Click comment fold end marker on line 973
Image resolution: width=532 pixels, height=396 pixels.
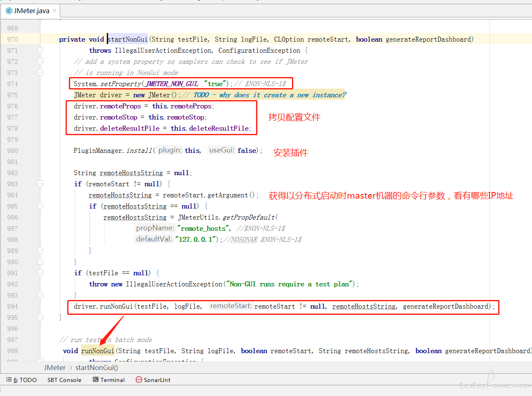pyautogui.click(x=40, y=73)
